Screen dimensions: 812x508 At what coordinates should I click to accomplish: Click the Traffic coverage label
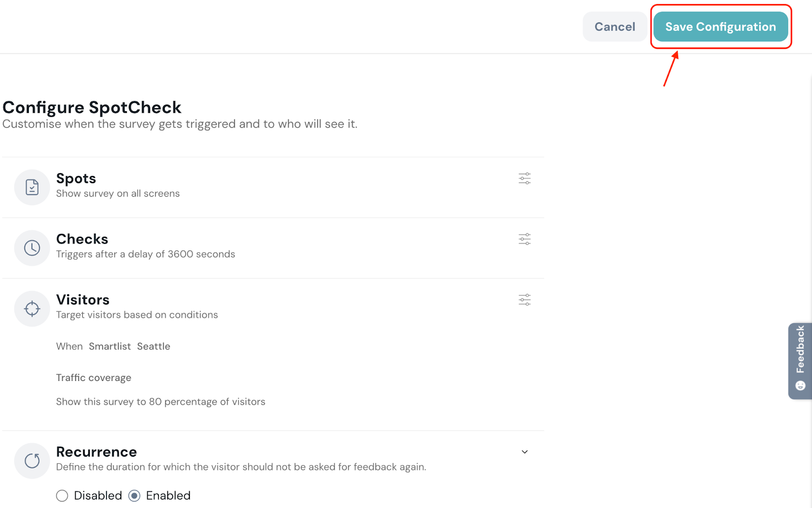pyautogui.click(x=94, y=378)
